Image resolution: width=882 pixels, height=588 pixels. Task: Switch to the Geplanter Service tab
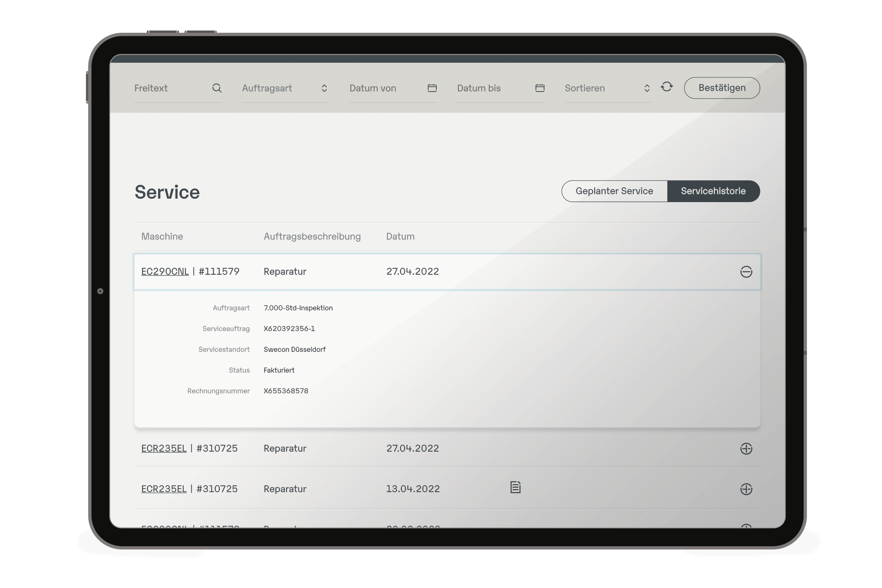614,191
